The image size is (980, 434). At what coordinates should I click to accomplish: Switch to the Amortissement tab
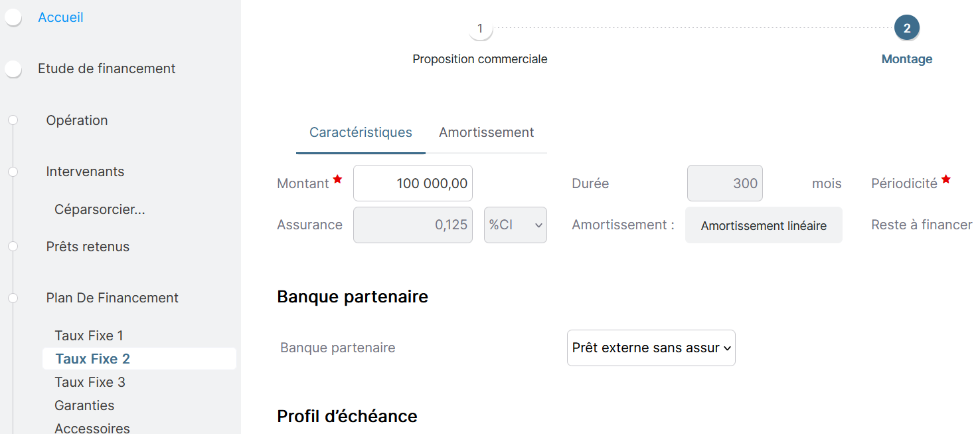click(486, 132)
